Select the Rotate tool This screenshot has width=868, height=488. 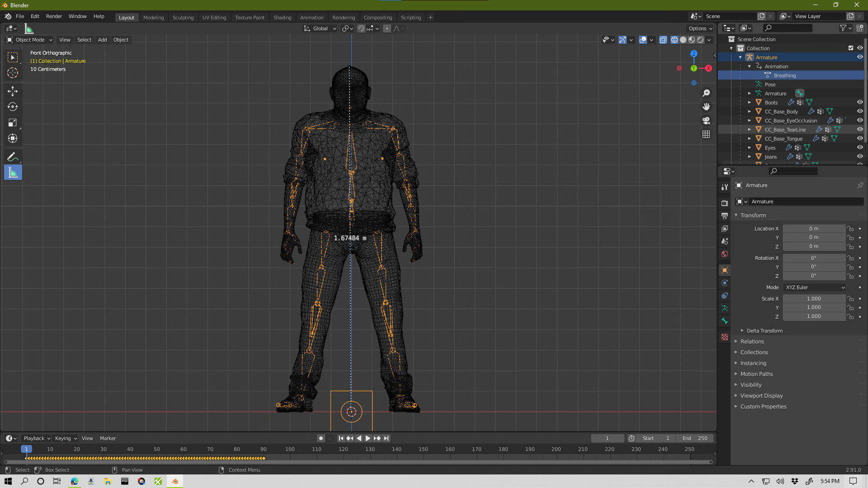13,107
